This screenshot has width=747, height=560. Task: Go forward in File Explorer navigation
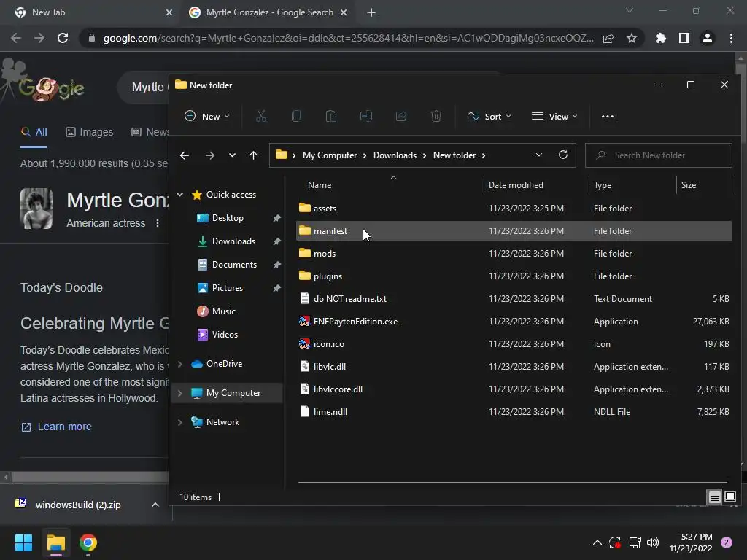(x=209, y=155)
